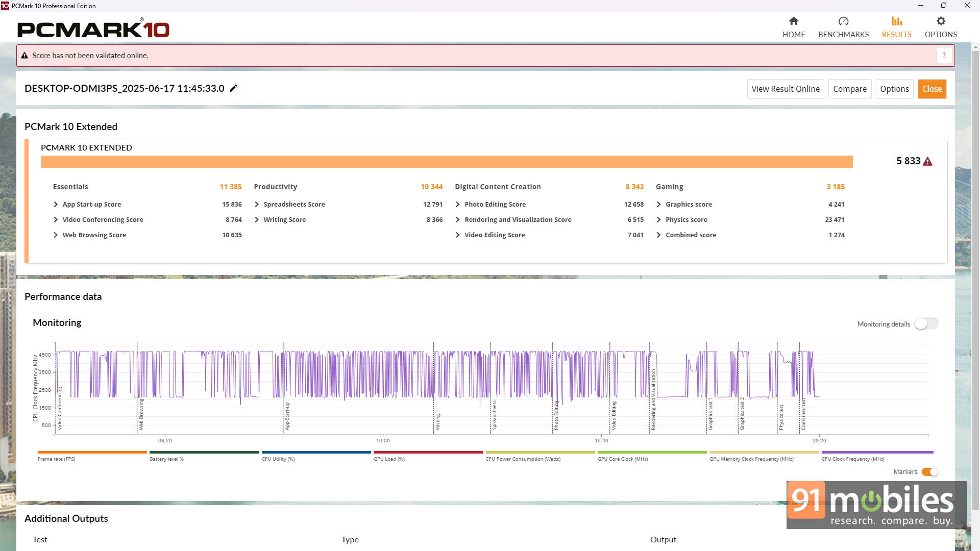Click the Writing chart marker
This screenshot has height=551, width=980.
point(437,422)
